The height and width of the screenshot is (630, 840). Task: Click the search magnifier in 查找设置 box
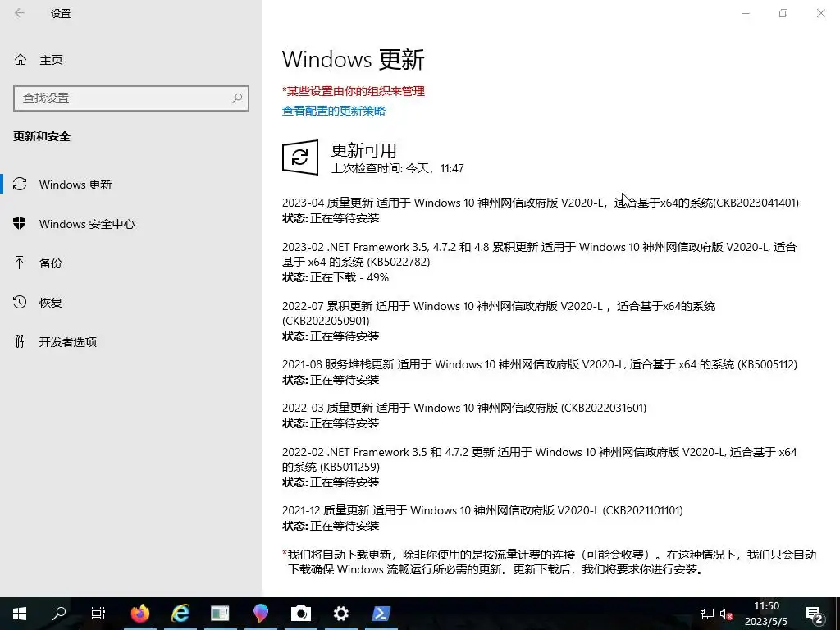coord(237,98)
